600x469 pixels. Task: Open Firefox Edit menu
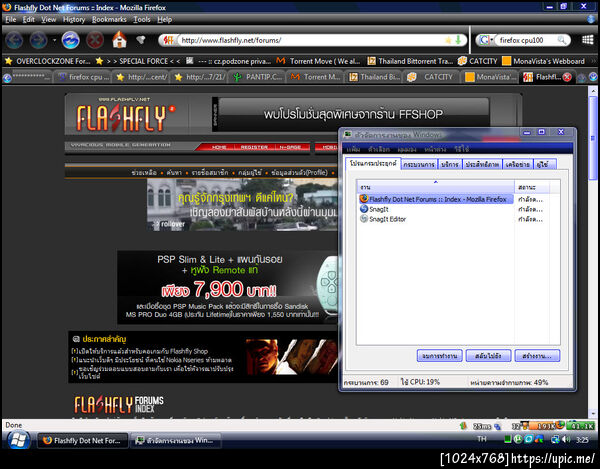(28, 20)
